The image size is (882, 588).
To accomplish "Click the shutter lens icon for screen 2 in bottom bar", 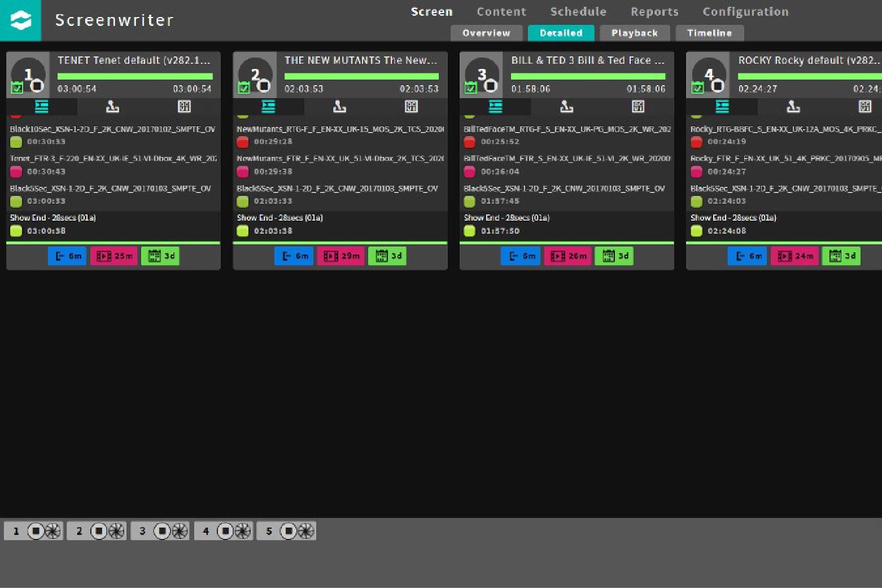I will pyautogui.click(x=116, y=531).
